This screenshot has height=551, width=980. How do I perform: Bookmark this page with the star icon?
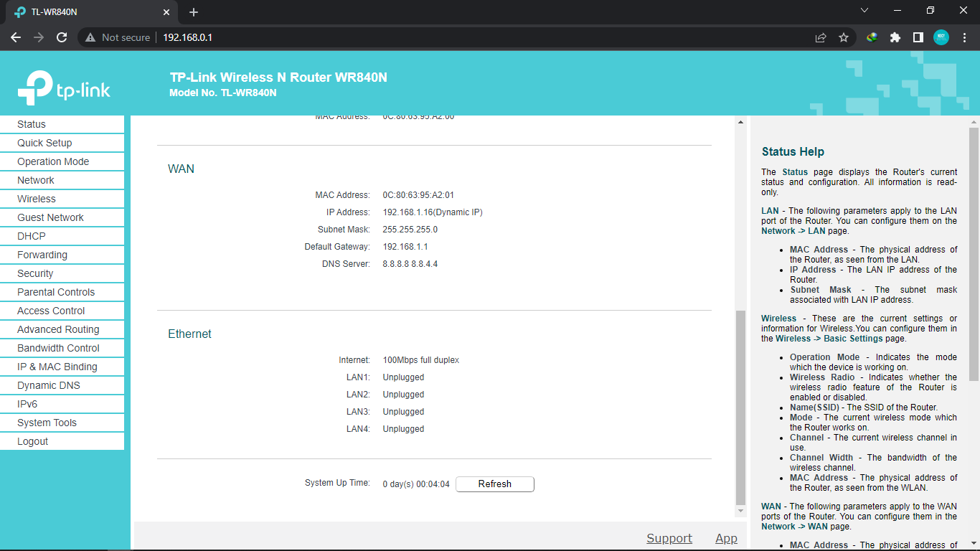pyautogui.click(x=844, y=37)
